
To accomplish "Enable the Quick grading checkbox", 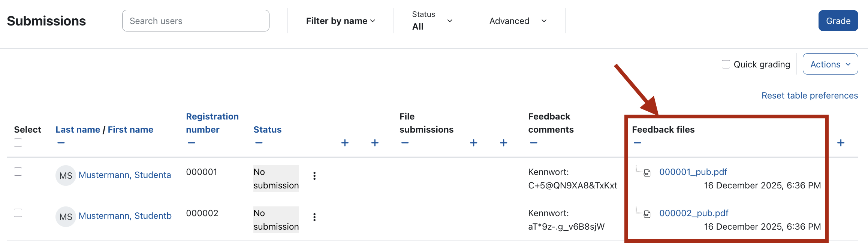I will point(726,64).
